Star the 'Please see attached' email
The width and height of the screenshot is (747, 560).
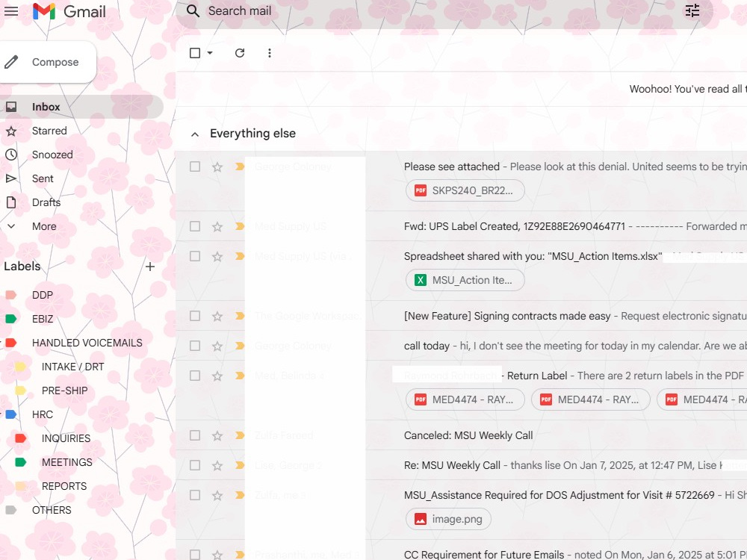tap(217, 167)
